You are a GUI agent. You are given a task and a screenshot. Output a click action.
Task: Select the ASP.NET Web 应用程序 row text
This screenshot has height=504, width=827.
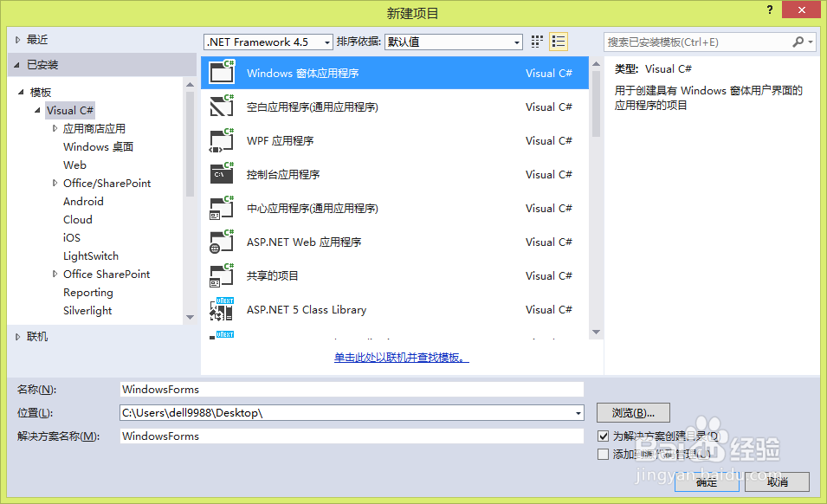click(304, 242)
